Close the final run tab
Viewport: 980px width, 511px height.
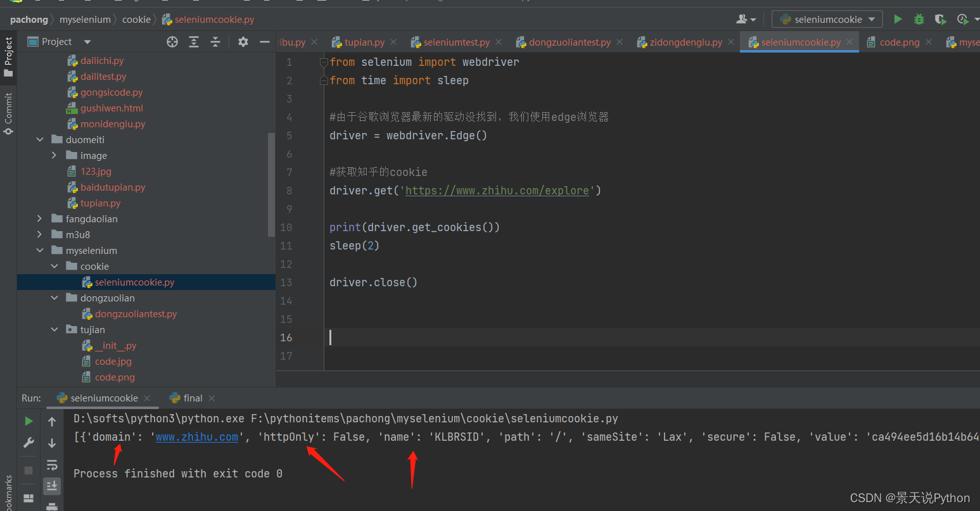click(212, 398)
